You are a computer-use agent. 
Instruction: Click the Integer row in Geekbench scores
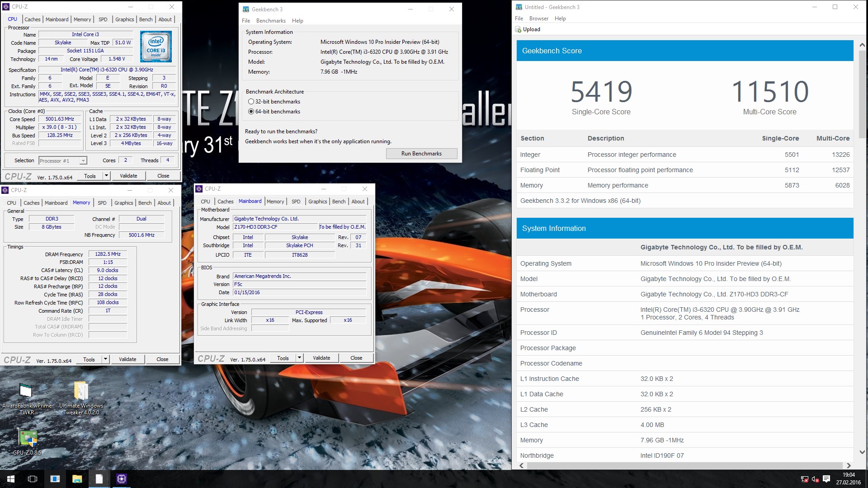(685, 155)
